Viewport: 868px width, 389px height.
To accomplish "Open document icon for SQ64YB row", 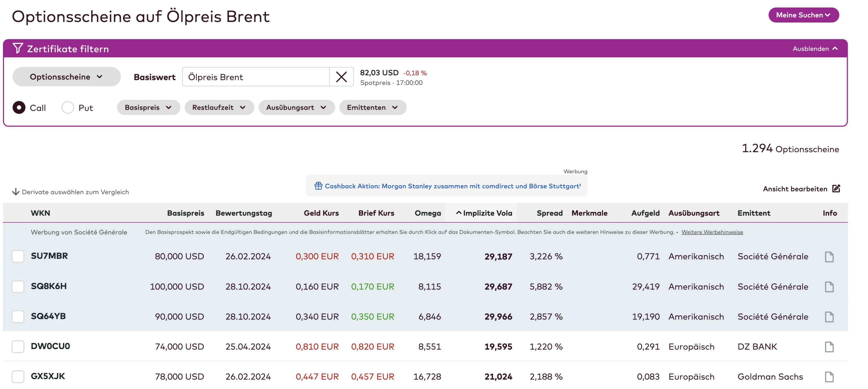I will pyautogui.click(x=829, y=317).
